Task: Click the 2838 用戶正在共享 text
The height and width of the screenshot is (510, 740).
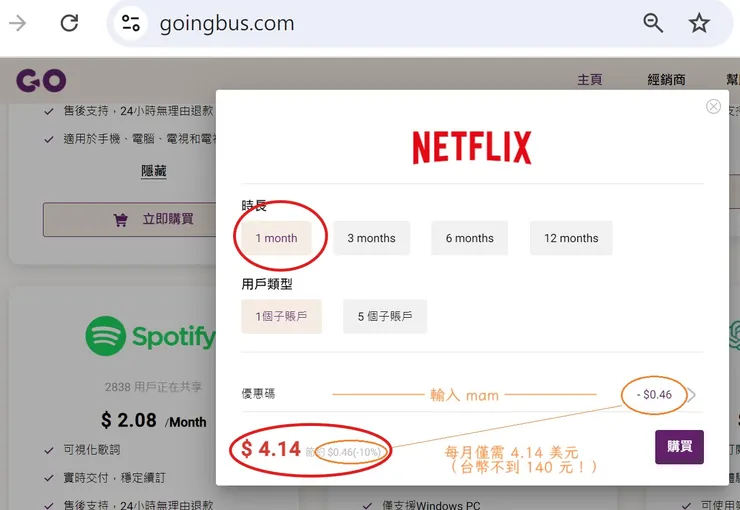Action: click(153, 387)
